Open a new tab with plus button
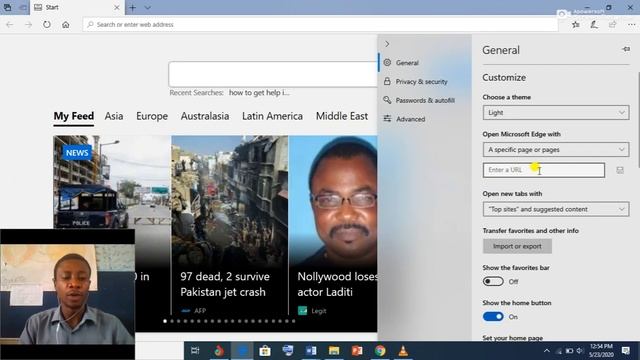640x360 pixels. click(x=133, y=7)
